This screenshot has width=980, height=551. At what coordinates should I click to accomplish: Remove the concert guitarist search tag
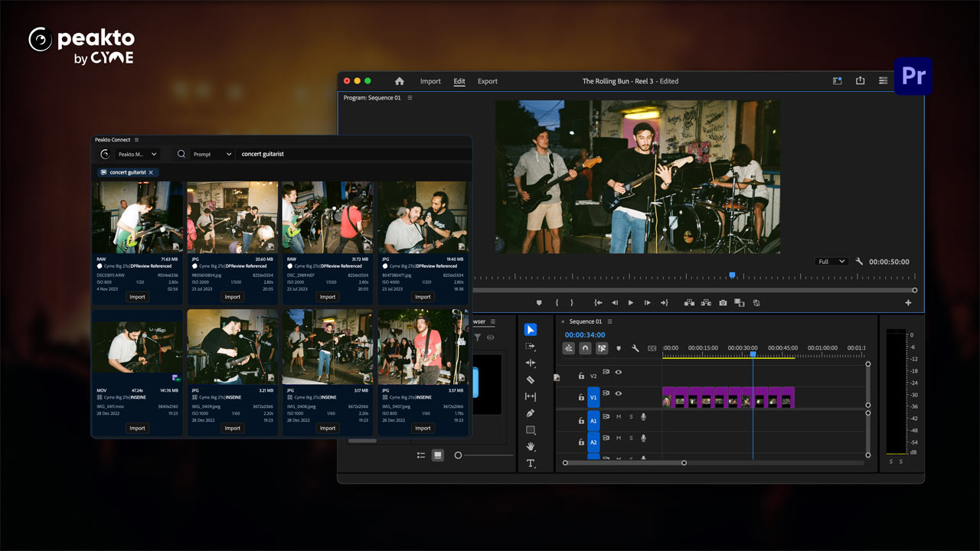pos(151,172)
